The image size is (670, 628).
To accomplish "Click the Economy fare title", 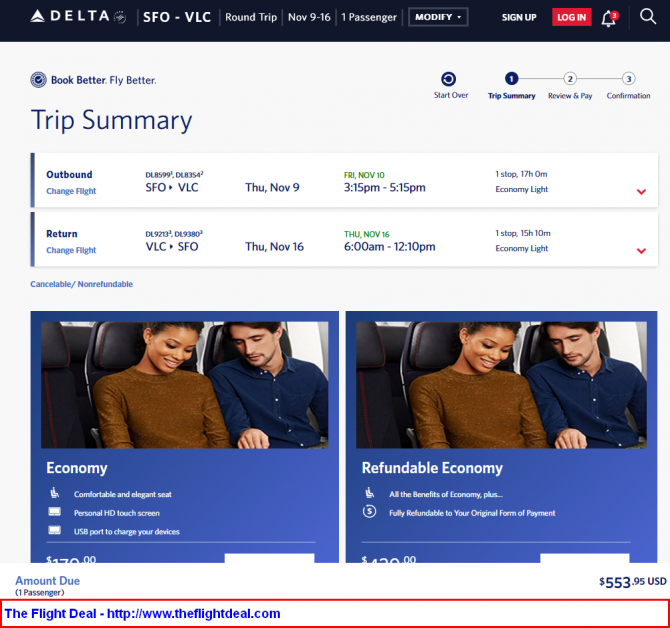I will click(77, 468).
